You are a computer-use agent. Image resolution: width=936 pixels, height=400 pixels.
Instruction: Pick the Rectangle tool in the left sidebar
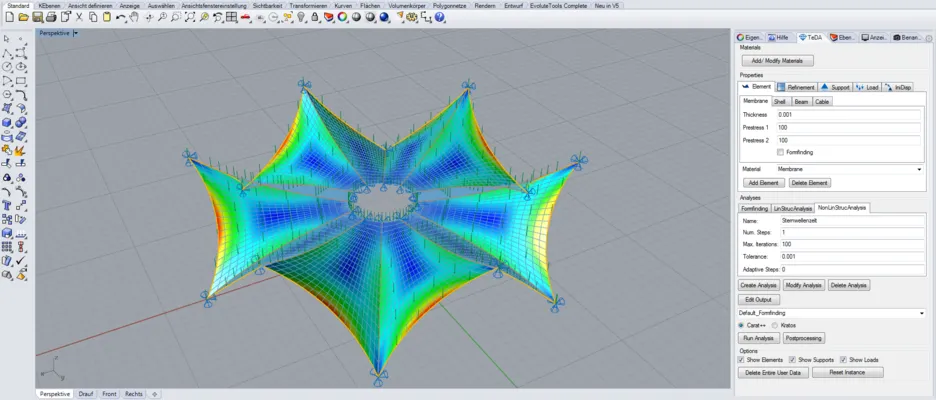click(x=20, y=80)
